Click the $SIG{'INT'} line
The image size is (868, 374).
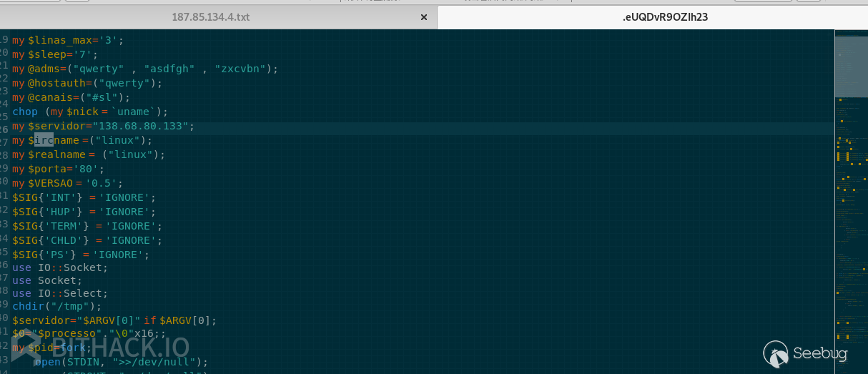click(x=84, y=197)
